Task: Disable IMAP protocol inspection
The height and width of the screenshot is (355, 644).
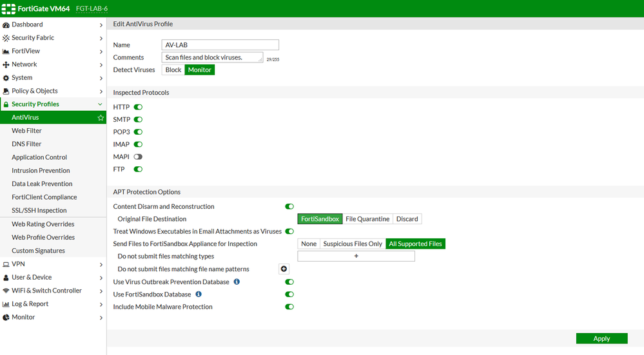Action: [138, 144]
